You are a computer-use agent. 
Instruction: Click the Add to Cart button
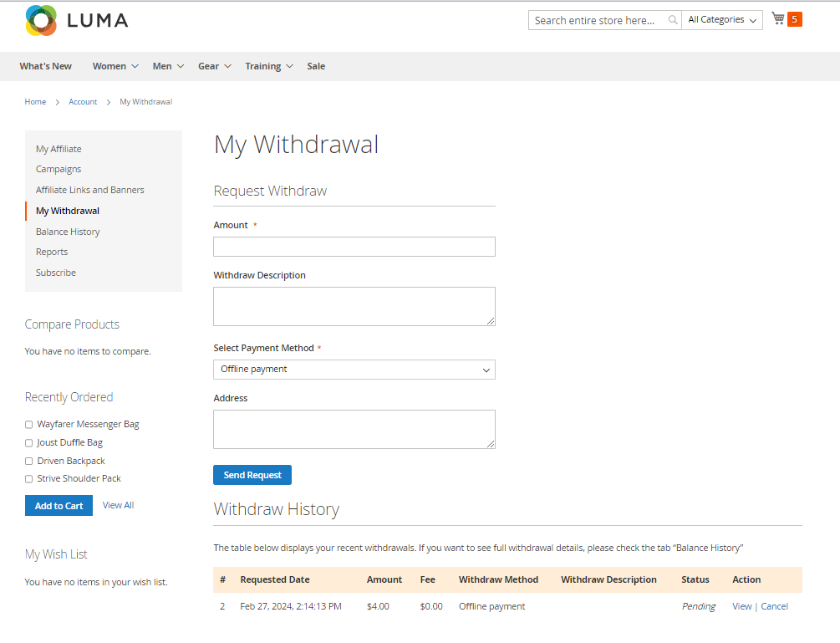tap(59, 506)
